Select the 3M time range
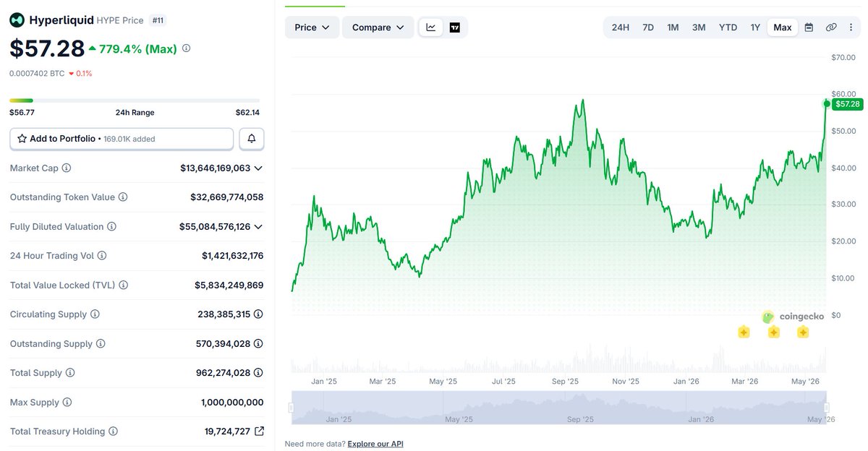This screenshot has width=868, height=451. 699,27
